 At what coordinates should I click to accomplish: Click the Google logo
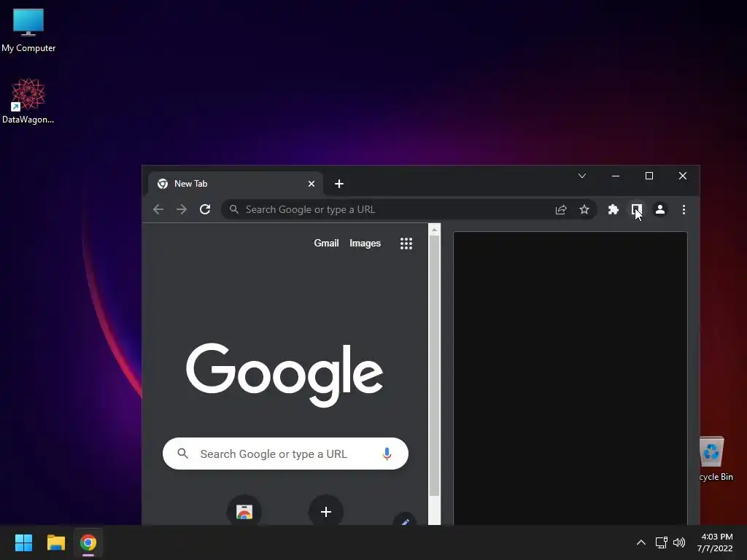(x=285, y=375)
